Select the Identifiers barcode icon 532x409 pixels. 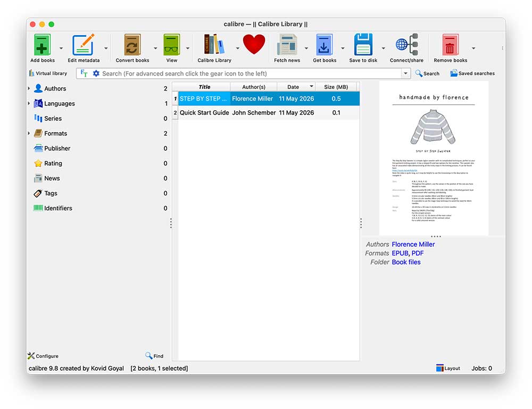tap(38, 208)
